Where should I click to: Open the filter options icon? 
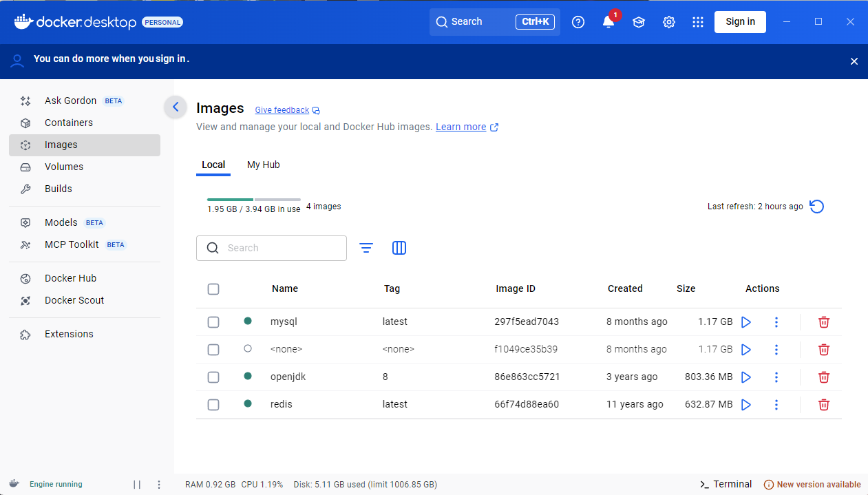pyautogui.click(x=366, y=248)
